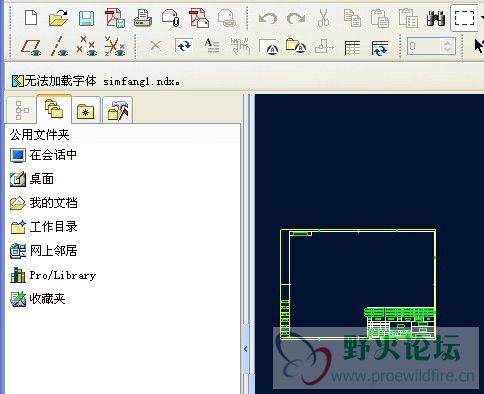Toggle datum point display
This screenshot has height=394, width=484.
(86, 46)
